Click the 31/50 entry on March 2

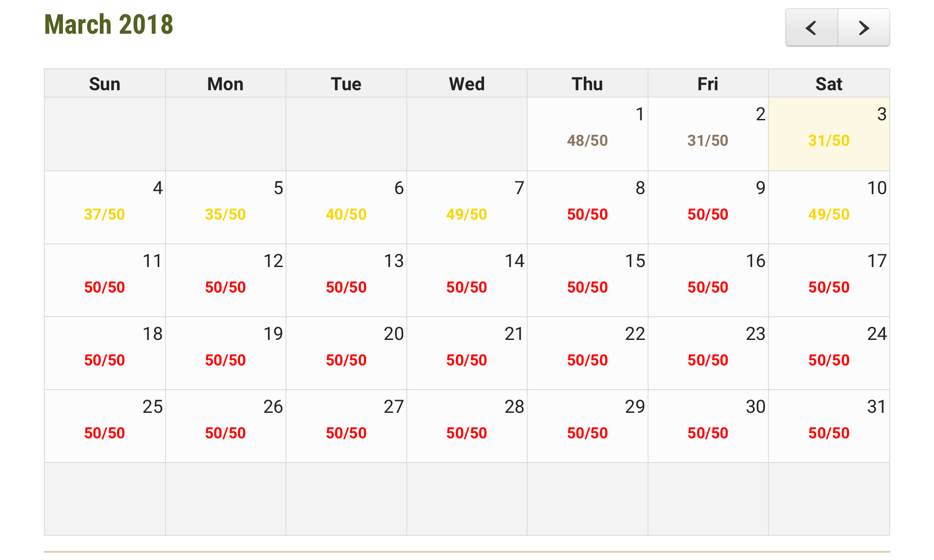coord(708,141)
